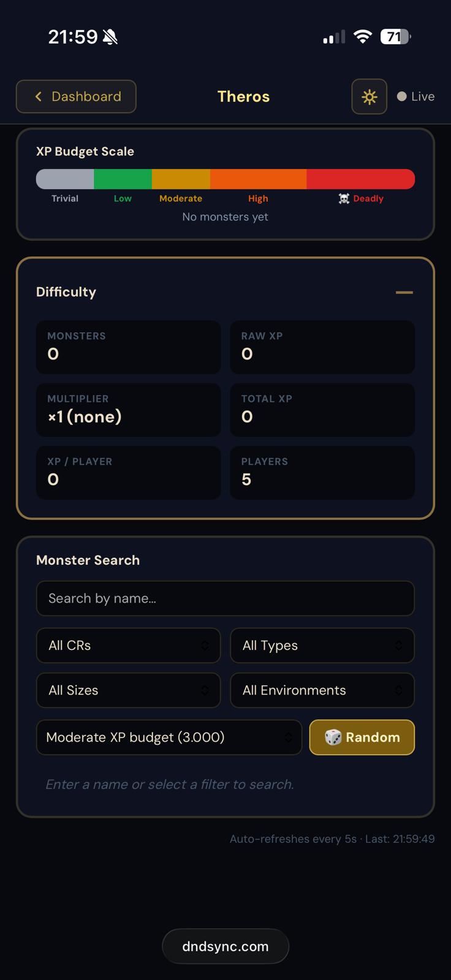The image size is (451, 980).
Task: Tap the battery indicator showing 71
Action: [395, 37]
